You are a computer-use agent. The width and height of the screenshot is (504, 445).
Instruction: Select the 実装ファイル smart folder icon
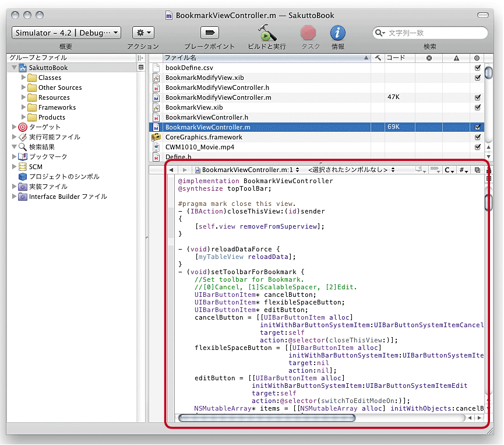23,187
